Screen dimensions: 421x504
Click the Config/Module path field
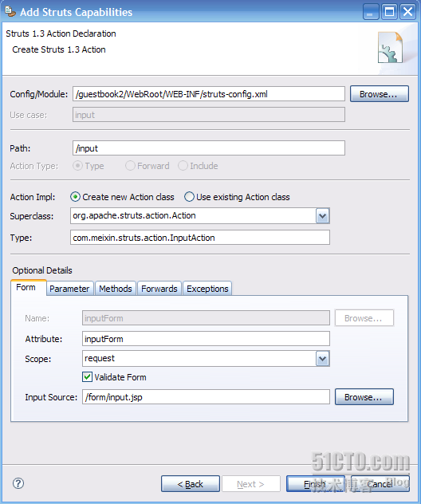tap(209, 94)
